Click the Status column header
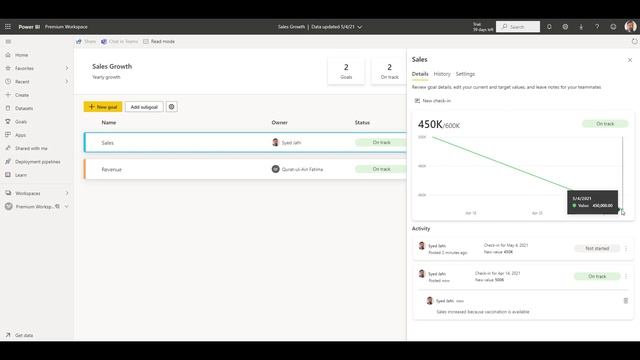Screen dimensions: 640x360 pyautogui.click(x=362, y=122)
